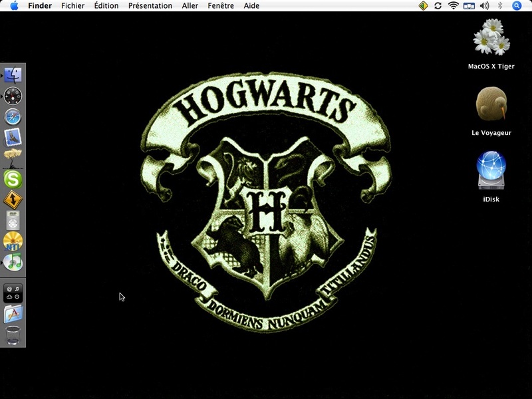Open Transmit yellow arrow sign icon
Viewport: 532px width, 399px height.
[x=13, y=199]
